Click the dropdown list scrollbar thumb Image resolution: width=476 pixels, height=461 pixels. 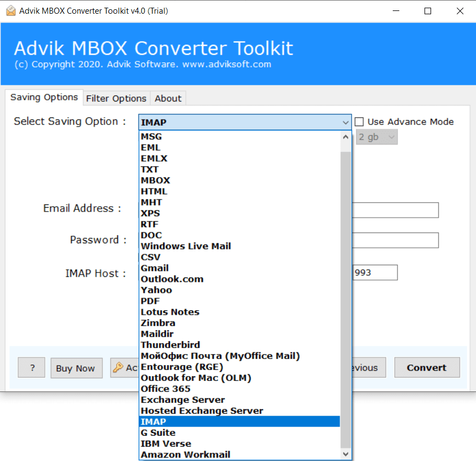pos(346,299)
